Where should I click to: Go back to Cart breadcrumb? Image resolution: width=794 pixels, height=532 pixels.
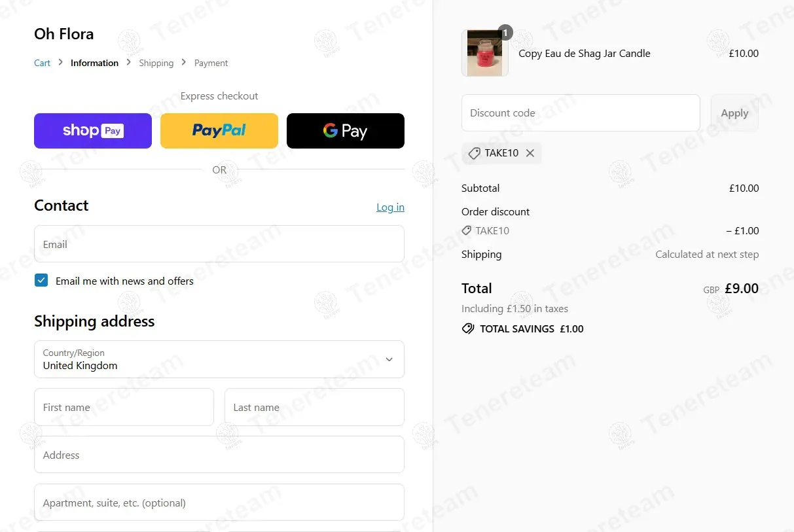click(42, 63)
